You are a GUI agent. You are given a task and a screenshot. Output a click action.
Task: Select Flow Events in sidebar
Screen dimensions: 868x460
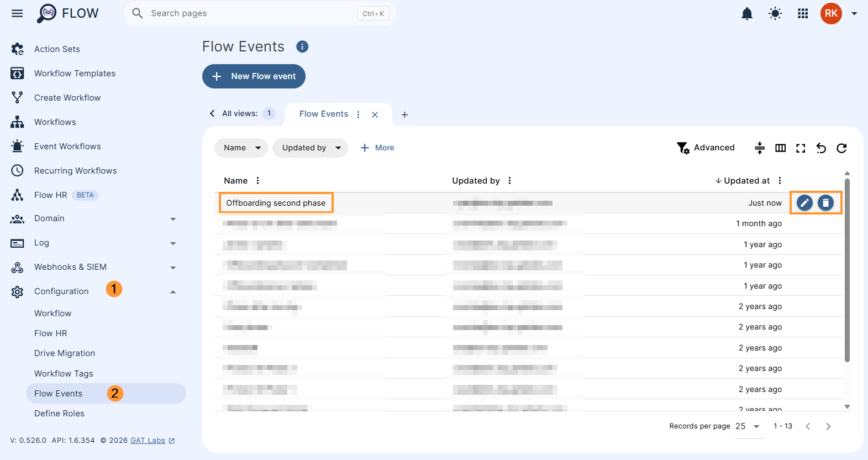click(x=106, y=394)
